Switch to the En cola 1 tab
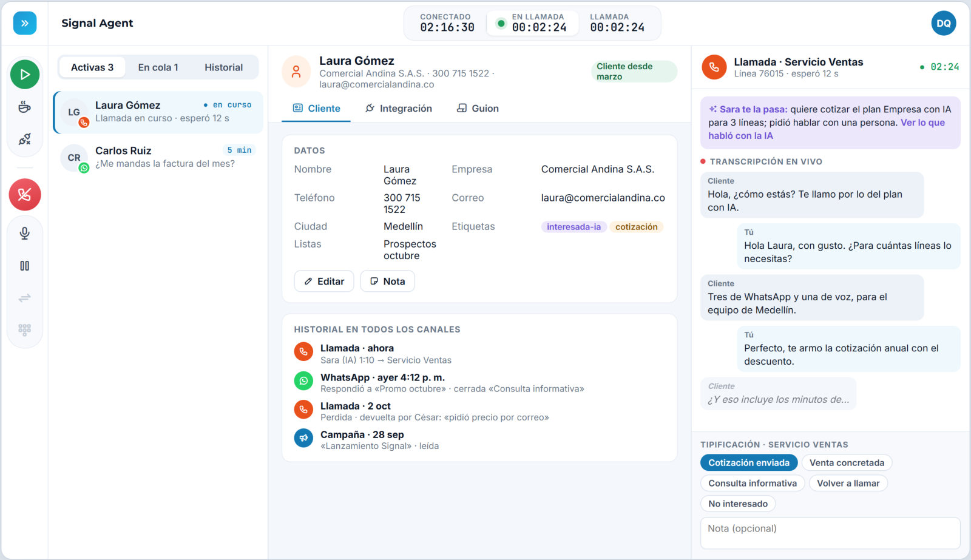 (158, 67)
